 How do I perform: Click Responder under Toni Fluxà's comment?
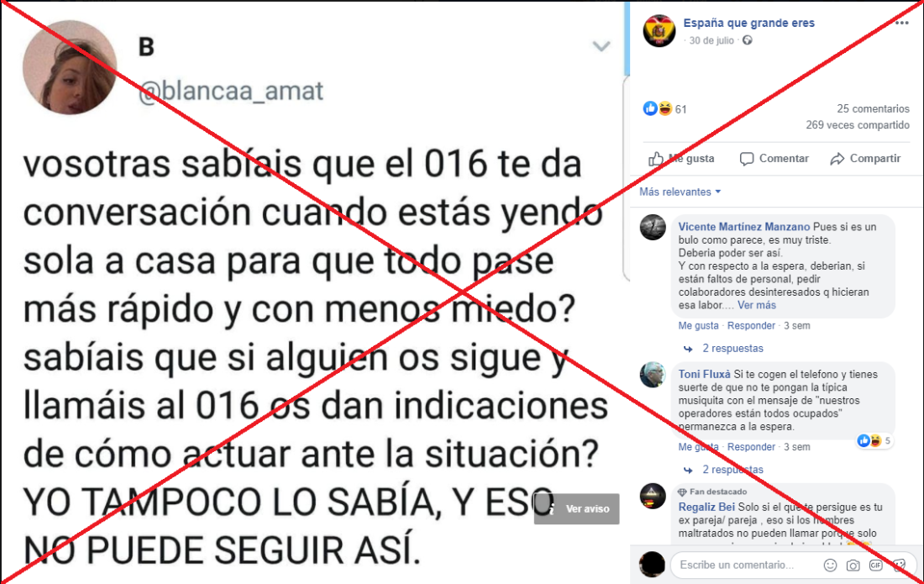(751, 447)
